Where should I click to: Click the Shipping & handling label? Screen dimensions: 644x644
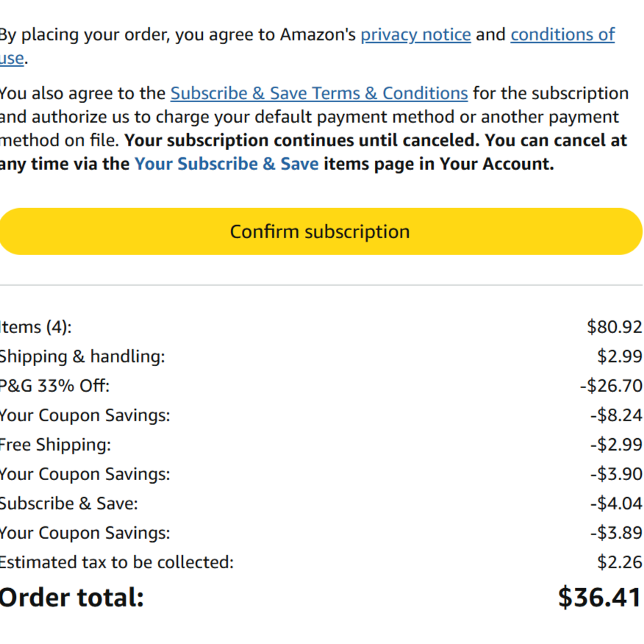(82, 357)
